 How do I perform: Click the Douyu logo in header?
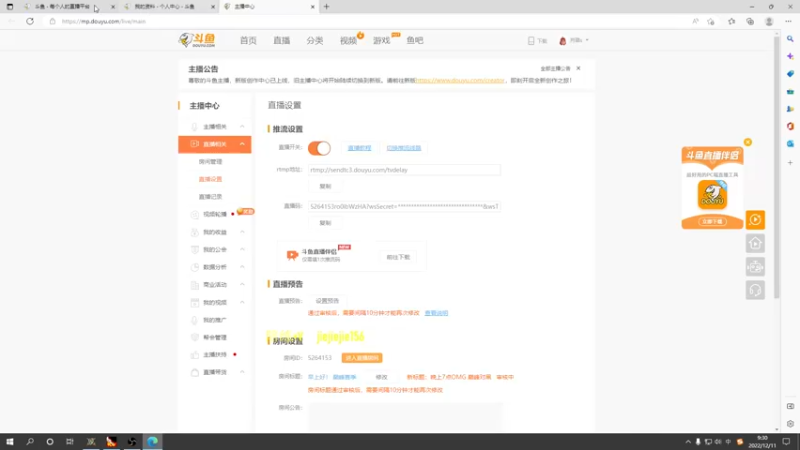click(197, 40)
